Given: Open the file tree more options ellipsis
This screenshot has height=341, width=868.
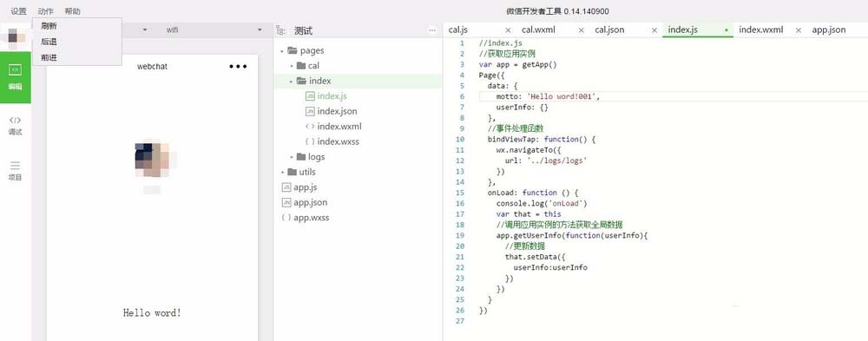Looking at the screenshot, I should 432,31.
